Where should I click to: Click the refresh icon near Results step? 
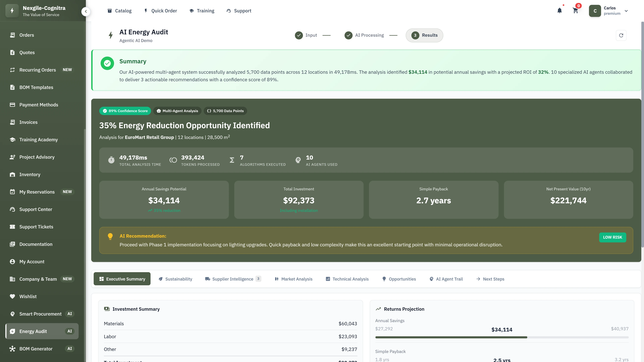(x=621, y=35)
